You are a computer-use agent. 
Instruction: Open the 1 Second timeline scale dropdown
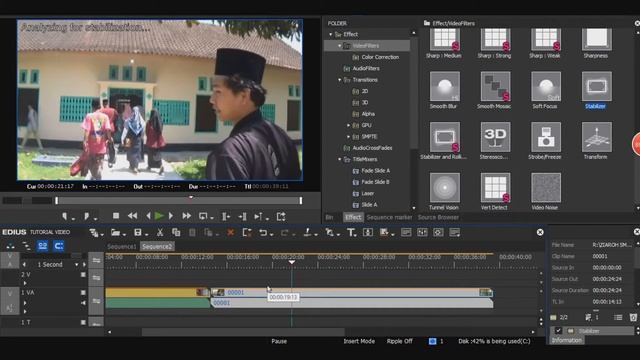pos(76,264)
